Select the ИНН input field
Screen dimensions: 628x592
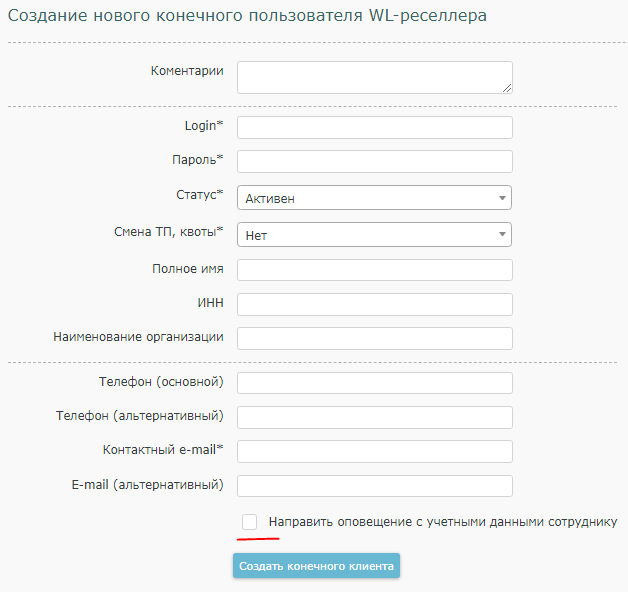pyautogui.click(x=374, y=304)
